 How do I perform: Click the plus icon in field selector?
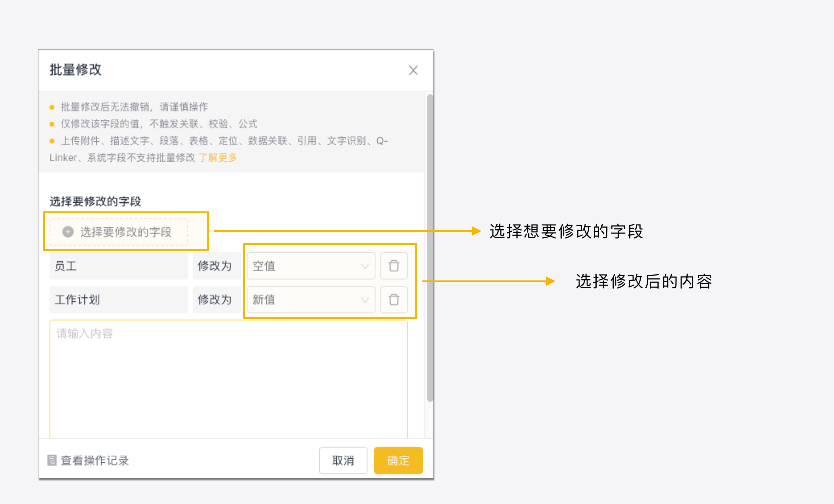tap(68, 232)
